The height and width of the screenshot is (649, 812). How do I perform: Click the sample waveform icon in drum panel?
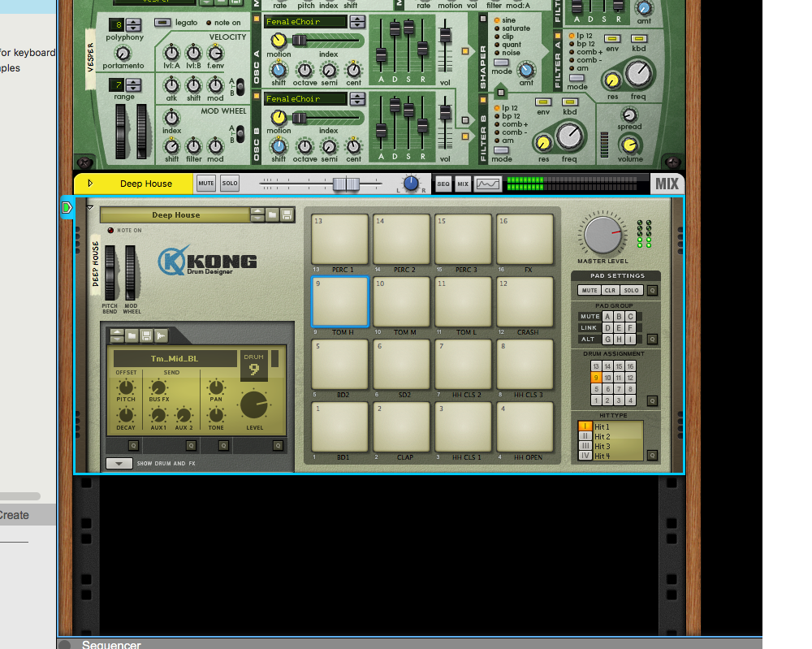pyautogui.click(x=161, y=335)
